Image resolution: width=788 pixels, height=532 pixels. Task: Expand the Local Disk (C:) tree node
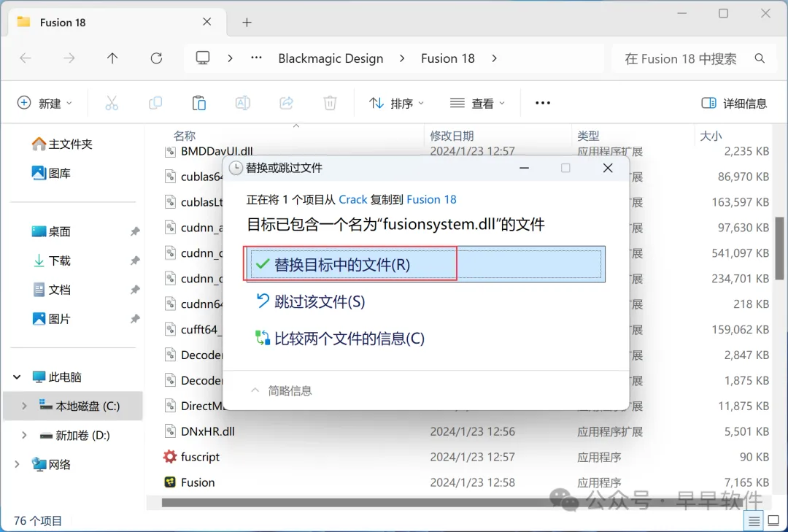pos(24,406)
